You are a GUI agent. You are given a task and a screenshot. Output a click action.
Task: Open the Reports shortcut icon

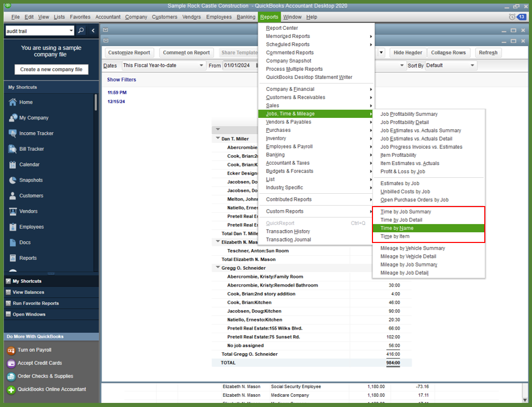(x=12, y=258)
